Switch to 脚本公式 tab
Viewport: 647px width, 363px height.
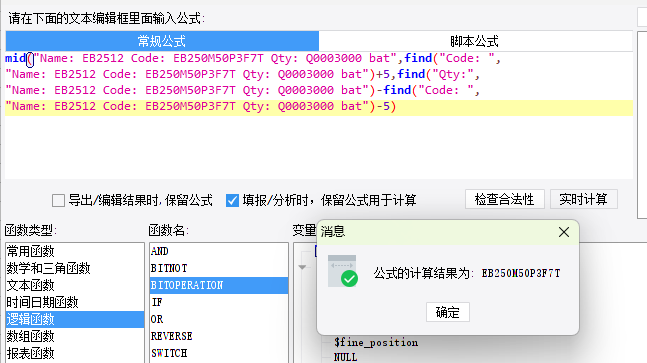(475, 41)
